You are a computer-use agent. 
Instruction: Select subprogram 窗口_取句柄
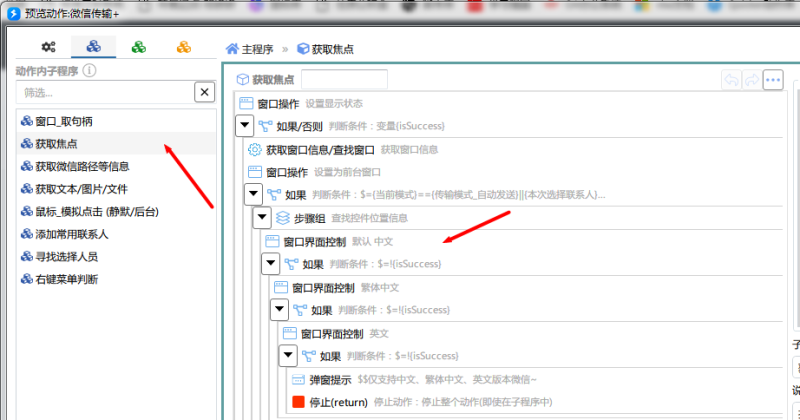pyautogui.click(x=116, y=121)
